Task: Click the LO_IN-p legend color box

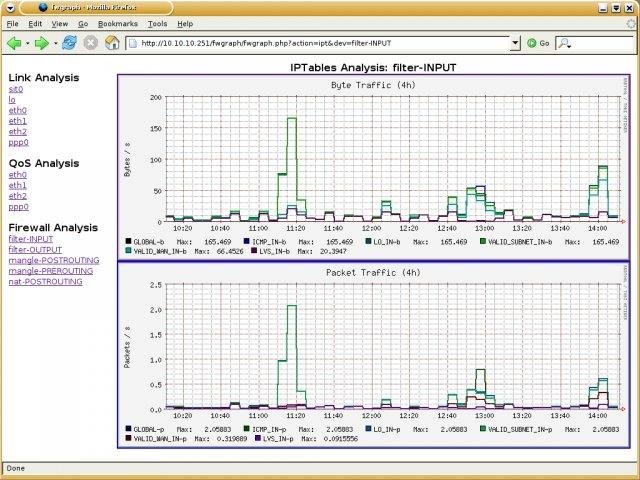Action: [x=369, y=429]
